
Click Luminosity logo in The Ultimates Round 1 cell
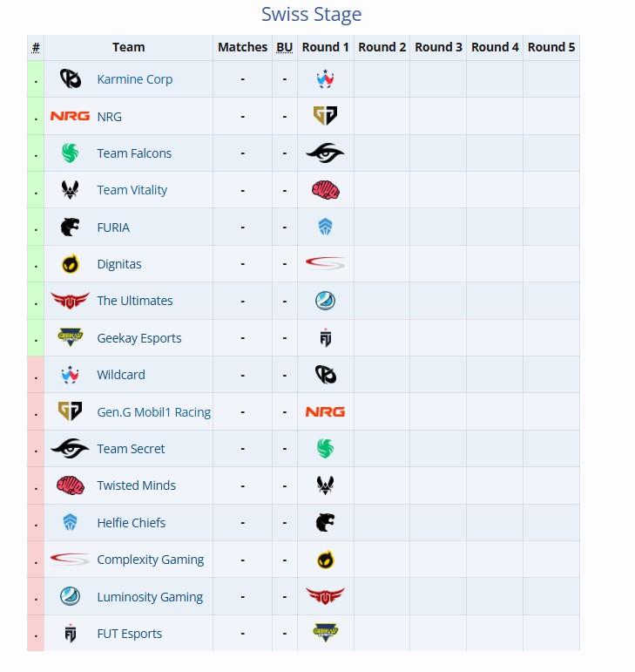click(326, 301)
